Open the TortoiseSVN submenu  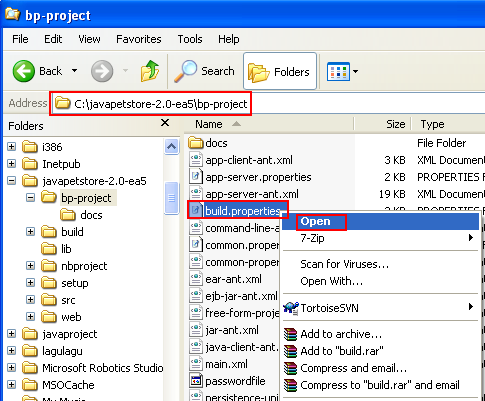[x=381, y=308]
